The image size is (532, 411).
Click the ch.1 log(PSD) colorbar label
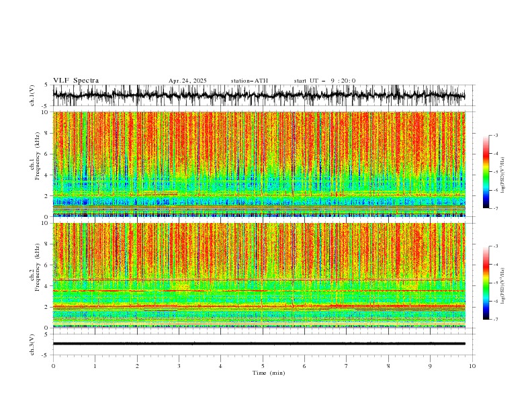point(503,175)
